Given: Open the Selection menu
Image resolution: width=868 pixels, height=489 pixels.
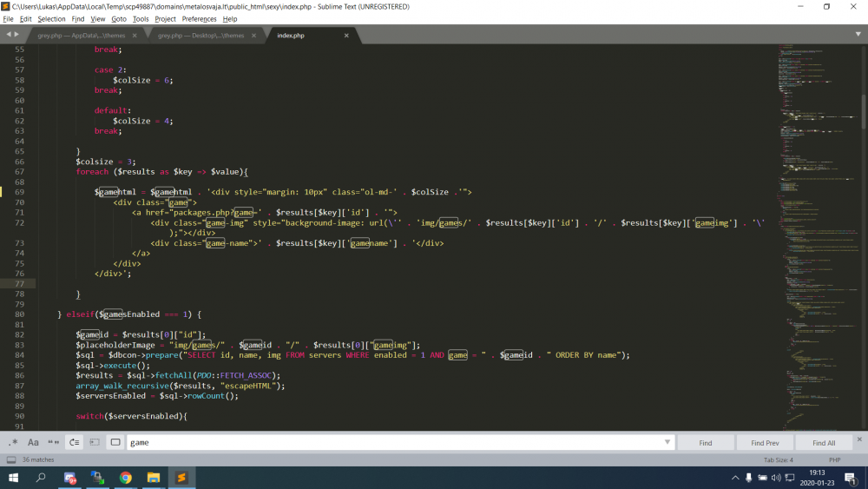Looking at the screenshot, I should click(x=51, y=19).
